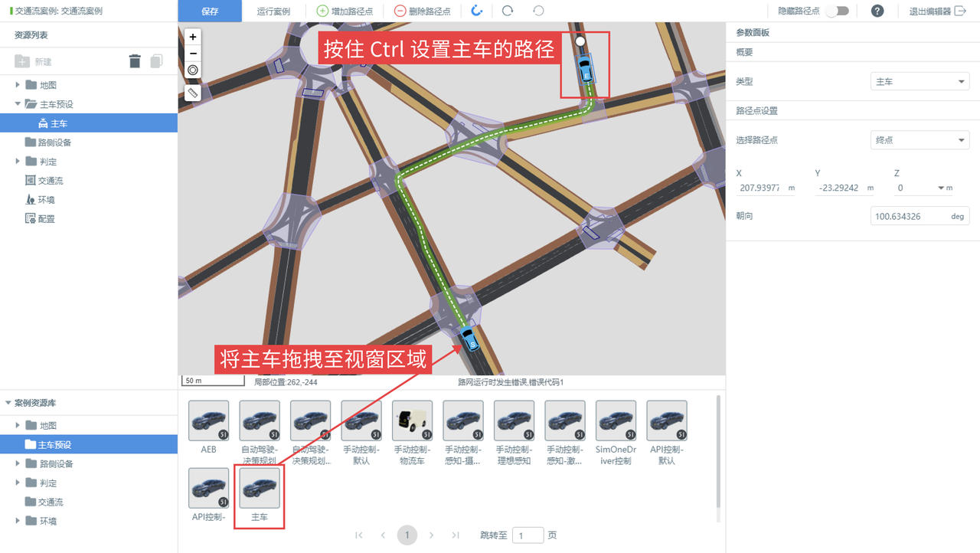Click the zoom out minus button on map

click(193, 54)
